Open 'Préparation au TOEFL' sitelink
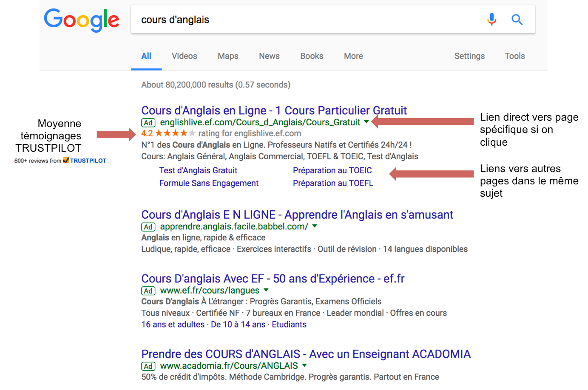 pos(333,183)
